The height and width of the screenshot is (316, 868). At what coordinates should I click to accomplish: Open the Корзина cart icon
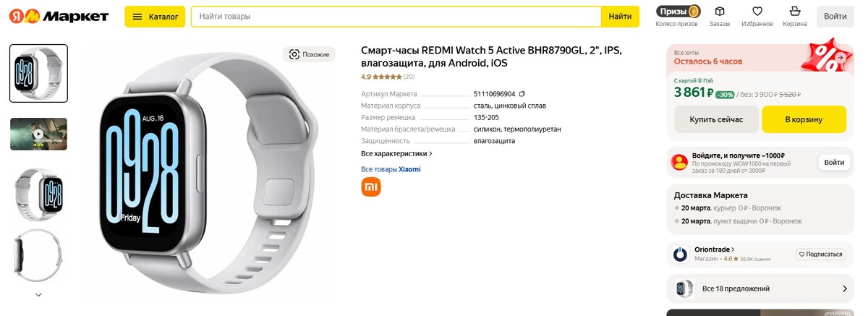[795, 17]
